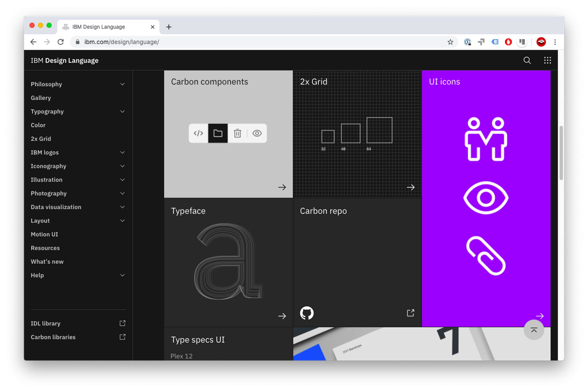Expand the Typography section chevron
The height and width of the screenshot is (392, 588).
tap(122, 111)
